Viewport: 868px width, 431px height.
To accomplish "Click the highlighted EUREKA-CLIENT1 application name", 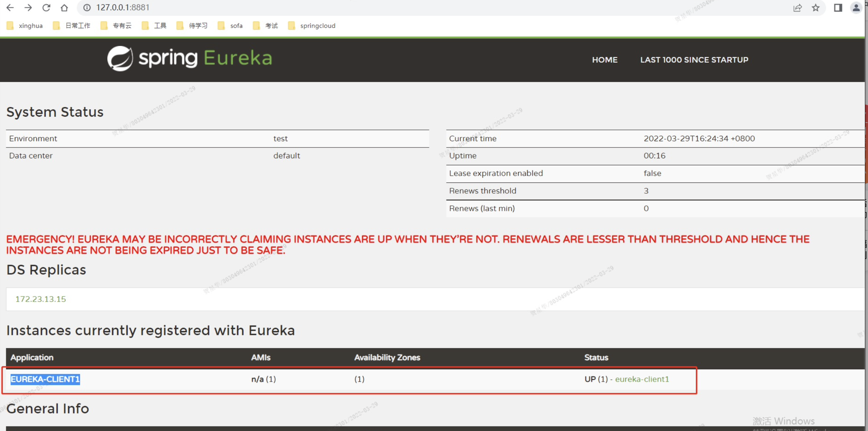I will (x=45, y=379).
